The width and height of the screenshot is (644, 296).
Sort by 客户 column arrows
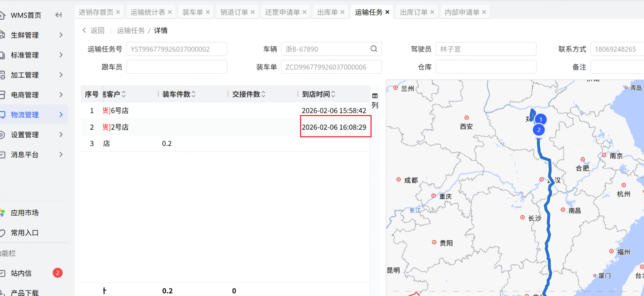point(124,94)
